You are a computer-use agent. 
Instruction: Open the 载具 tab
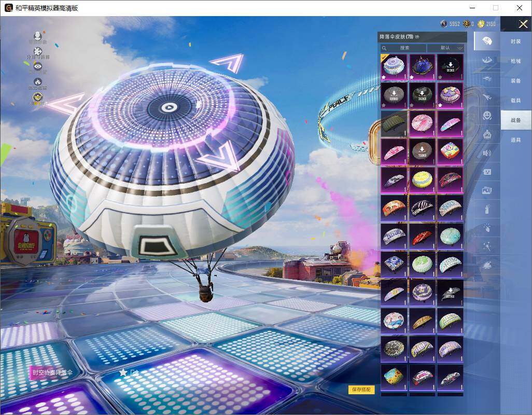pyautogui.click(x=516, y=101)
